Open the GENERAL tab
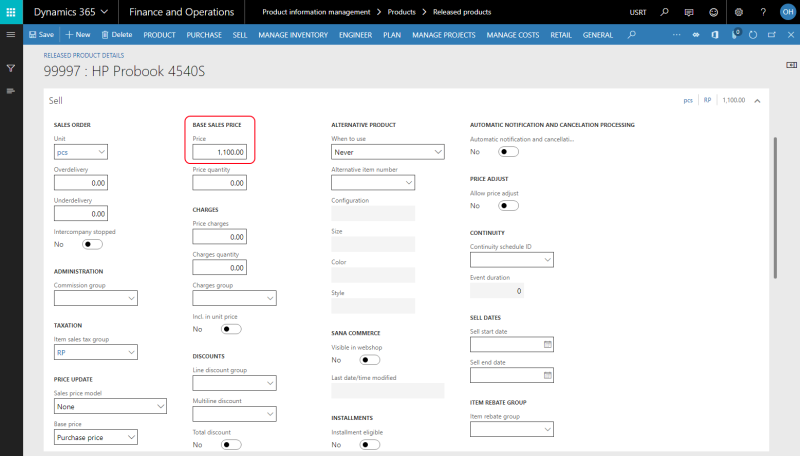This screenshot has height=456, width=800. (597, 35)
